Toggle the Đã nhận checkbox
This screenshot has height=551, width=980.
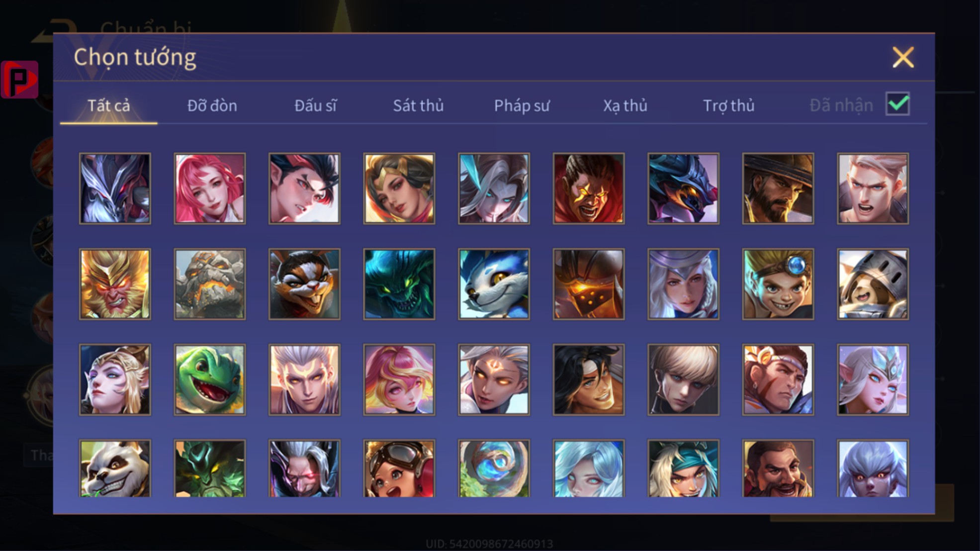tap(897, 104)
